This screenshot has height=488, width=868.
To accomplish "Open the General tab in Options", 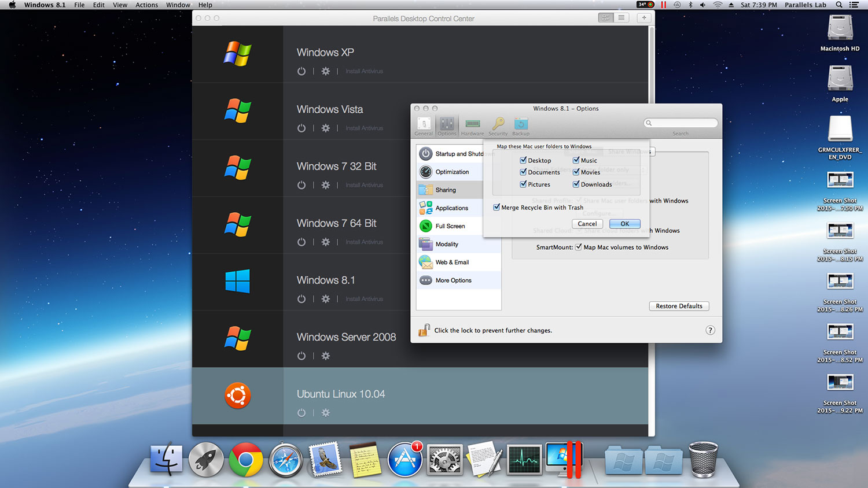I will point(424,126).
